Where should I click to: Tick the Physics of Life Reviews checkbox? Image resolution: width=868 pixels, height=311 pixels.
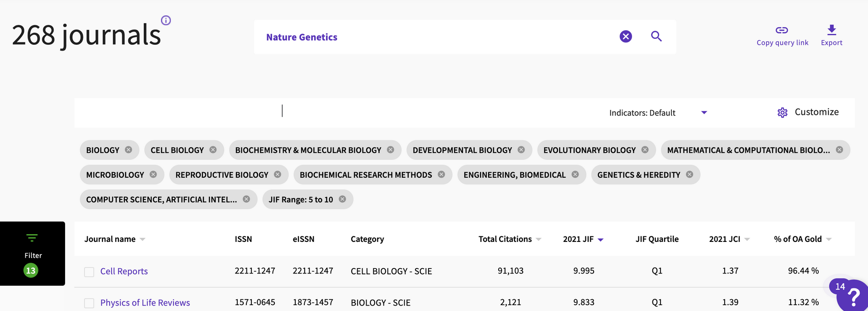point(89,303)
